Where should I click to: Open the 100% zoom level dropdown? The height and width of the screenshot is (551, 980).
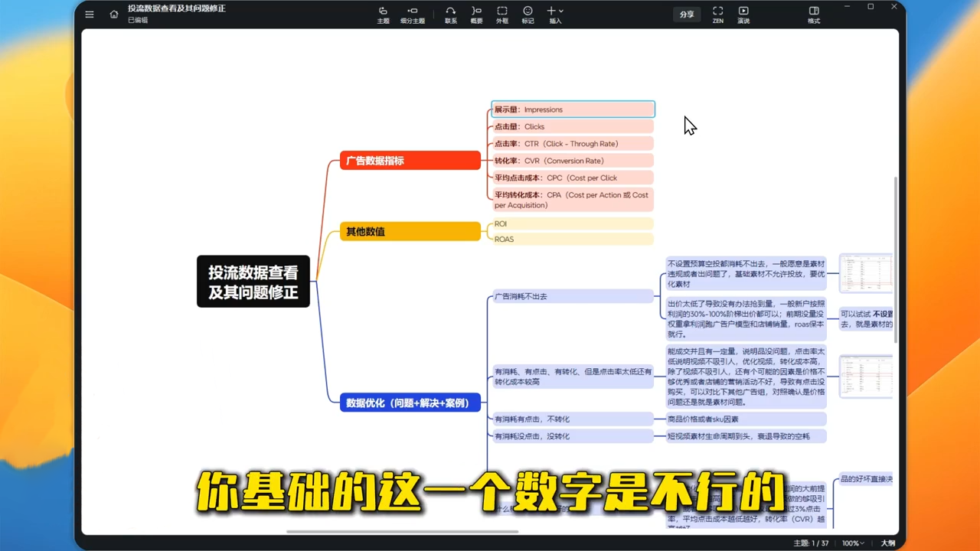pos(852,543)
